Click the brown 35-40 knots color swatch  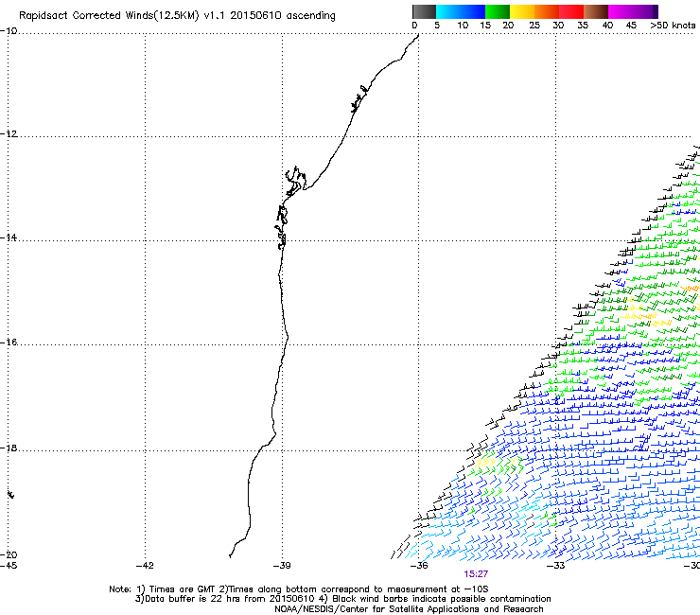coord(596,11)
